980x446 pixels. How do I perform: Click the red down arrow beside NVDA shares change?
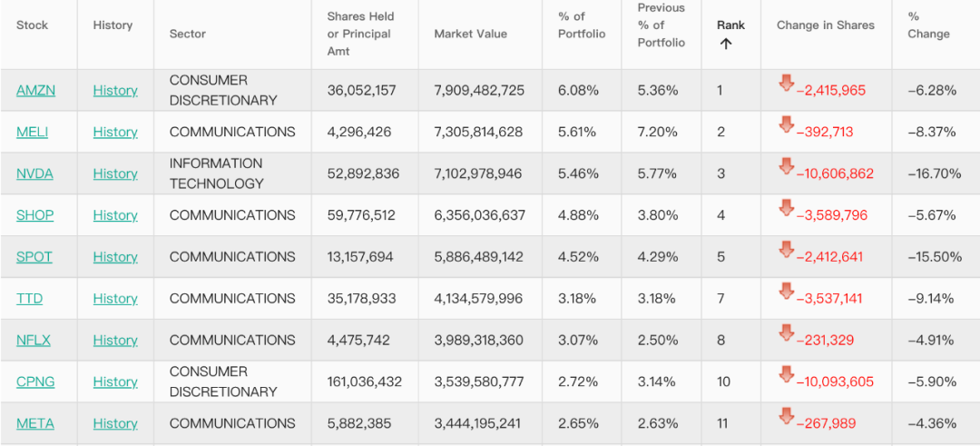(x=787, y=167)
